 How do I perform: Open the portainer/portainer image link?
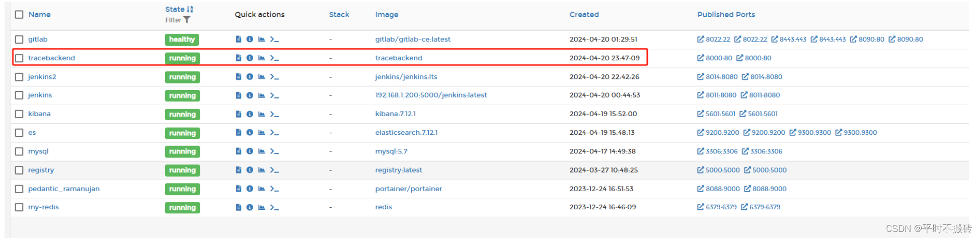click(x=409, y=189)
